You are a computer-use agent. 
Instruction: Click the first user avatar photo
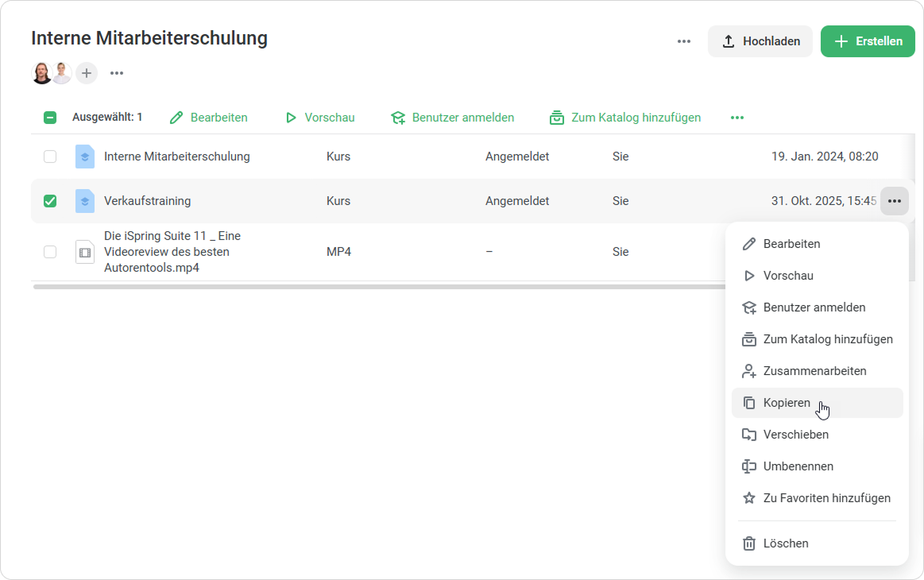[42, 73]
